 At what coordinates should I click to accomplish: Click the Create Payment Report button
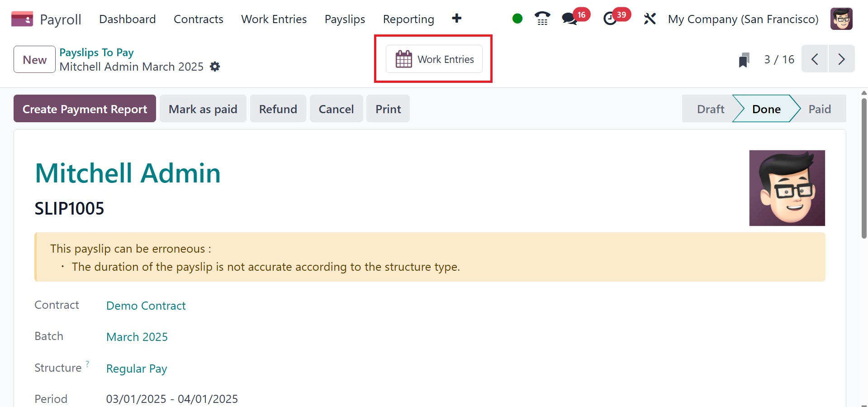(x=85, y=109)
